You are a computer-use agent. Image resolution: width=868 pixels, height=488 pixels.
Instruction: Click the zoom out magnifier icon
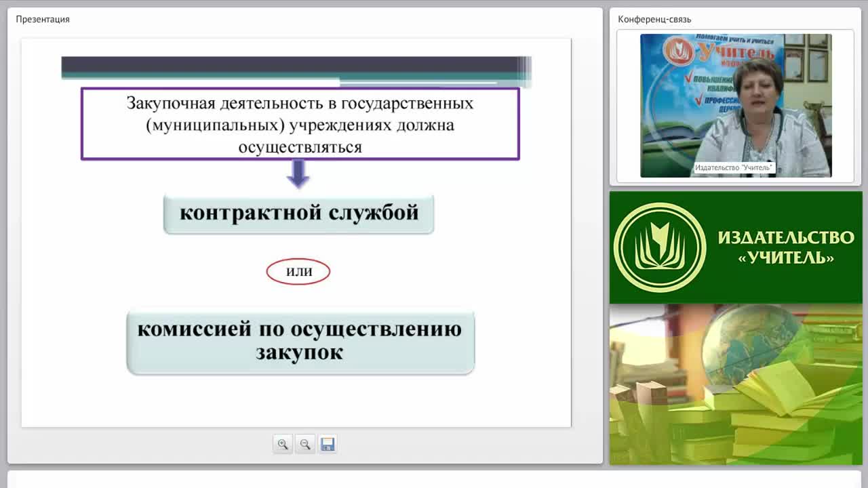coord(305,445)
